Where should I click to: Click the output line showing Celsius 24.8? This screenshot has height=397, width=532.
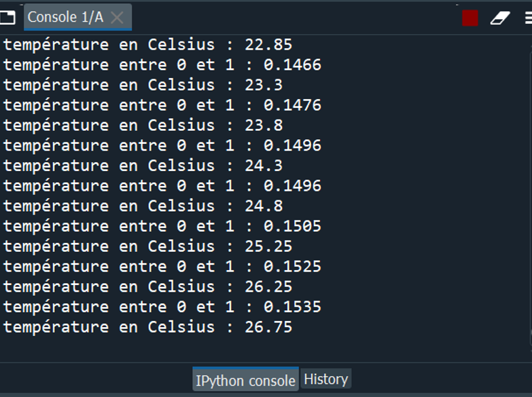coord(143,206)
